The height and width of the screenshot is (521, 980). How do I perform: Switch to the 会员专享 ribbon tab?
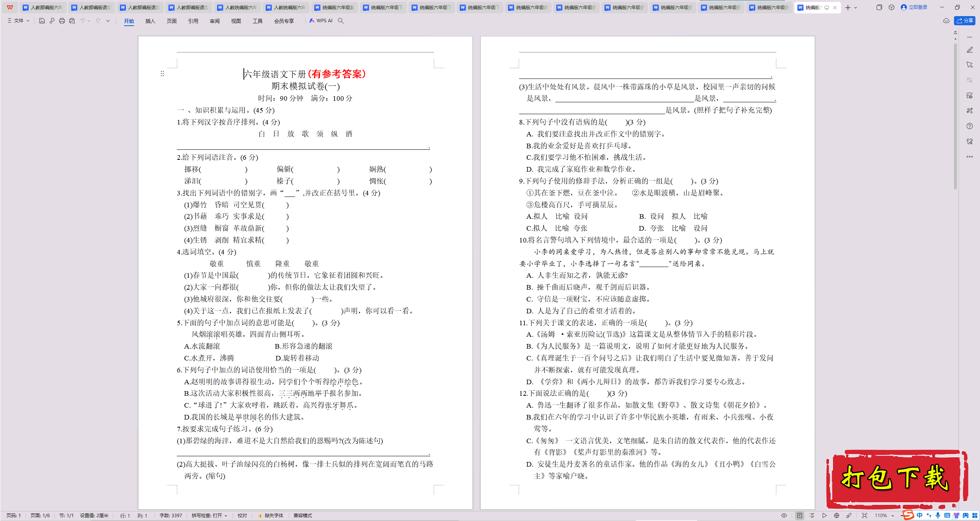(284, 21)
